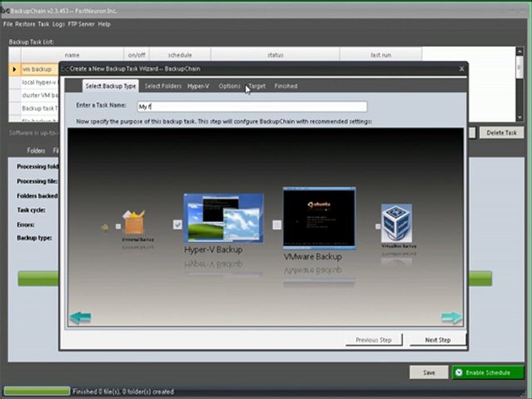This screenshot has width=532, height=399.
Task: Click the scroll down arrow in task list
Action: [x=519, y=117]
